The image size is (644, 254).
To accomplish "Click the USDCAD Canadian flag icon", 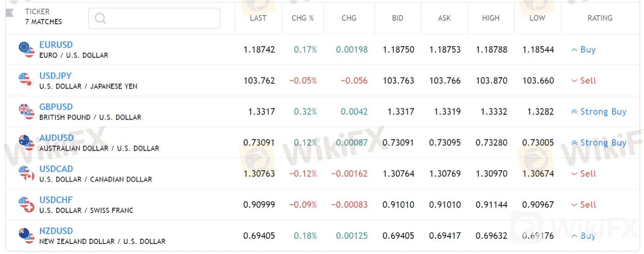I will 27,173.
